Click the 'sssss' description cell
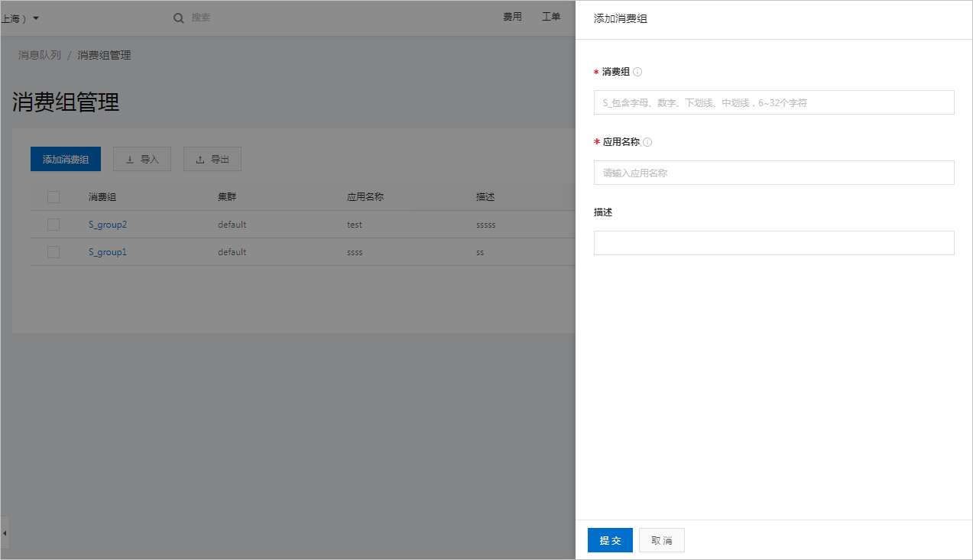Viewport: 973px width, 560px height. coord(486,225)
